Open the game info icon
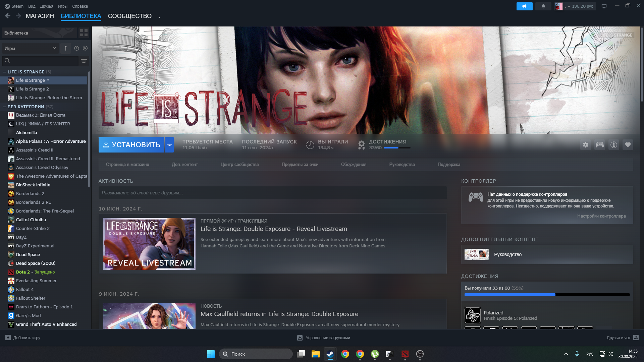 tap(613, 145)
